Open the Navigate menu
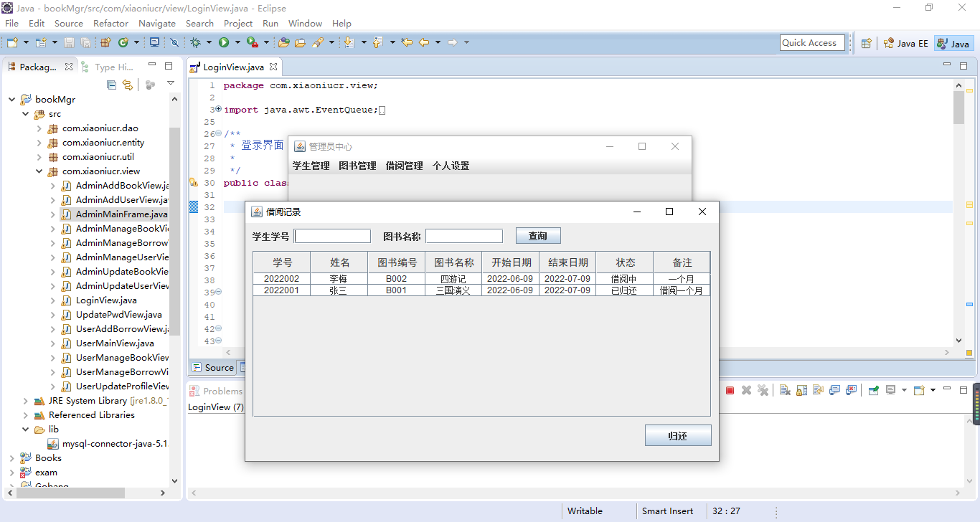Screen dimensions: 980x522 pyautogui.click(x=157, y=23)
